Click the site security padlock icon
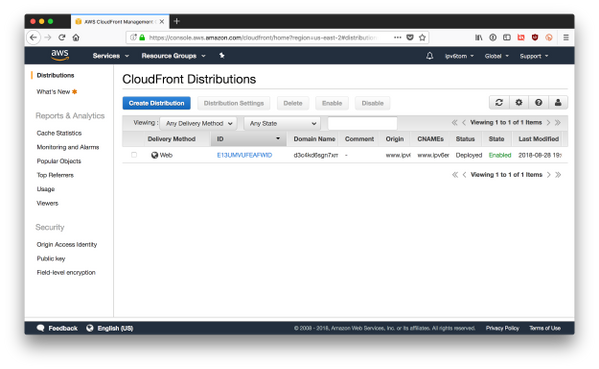 coord(142,37)
